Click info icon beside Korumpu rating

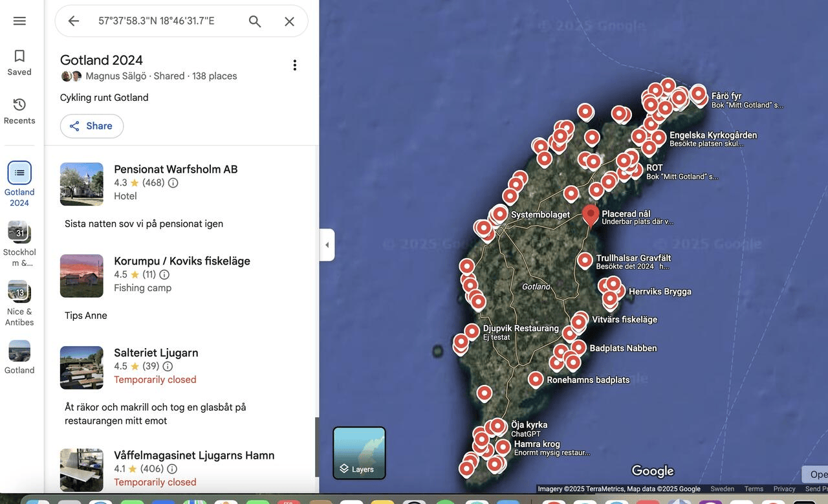[164, 275]
